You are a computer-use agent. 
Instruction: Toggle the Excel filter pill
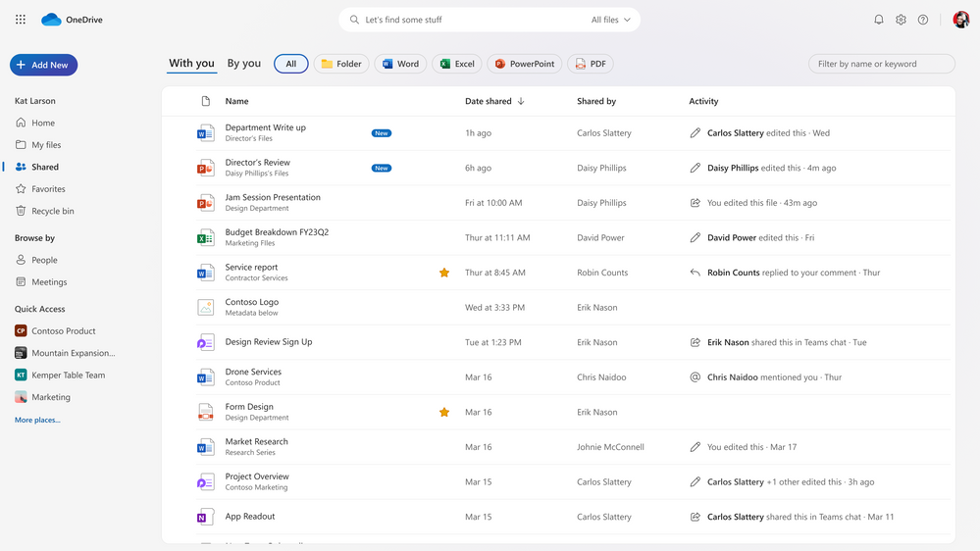coord(456,64)
